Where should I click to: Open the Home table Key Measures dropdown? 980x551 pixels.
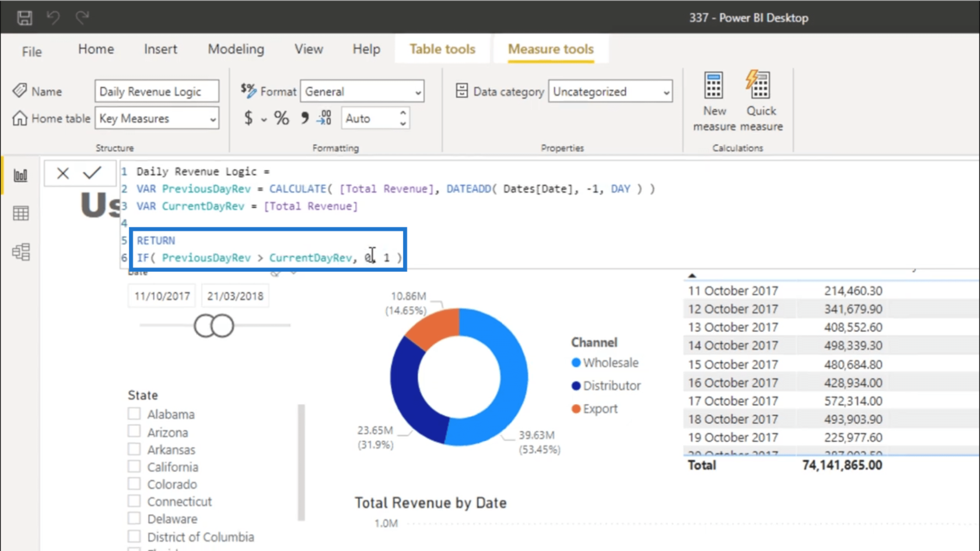[157, 118]
